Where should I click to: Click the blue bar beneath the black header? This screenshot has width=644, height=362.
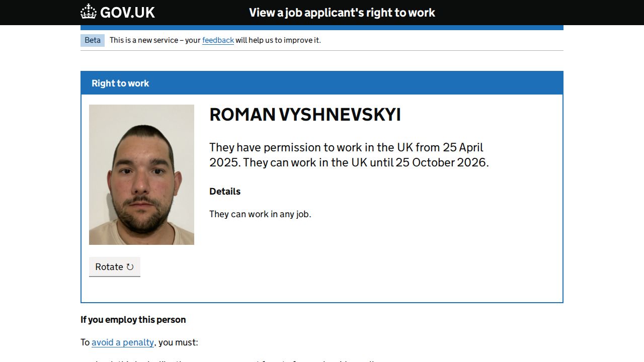(322, 28)
